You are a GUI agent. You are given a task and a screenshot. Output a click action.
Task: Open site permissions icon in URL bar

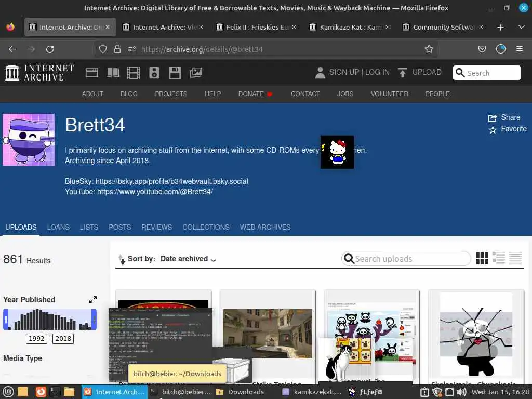tap(132, 49)
